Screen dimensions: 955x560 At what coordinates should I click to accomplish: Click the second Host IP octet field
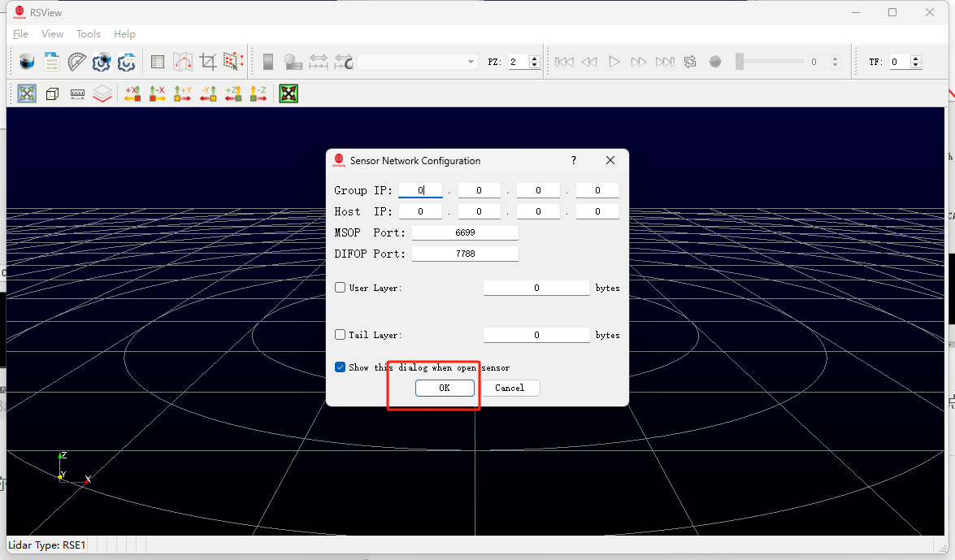479,211
